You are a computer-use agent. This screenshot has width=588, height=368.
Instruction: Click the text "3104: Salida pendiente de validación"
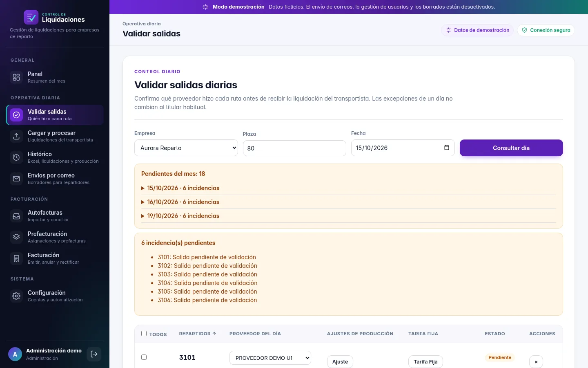point(207,283)
